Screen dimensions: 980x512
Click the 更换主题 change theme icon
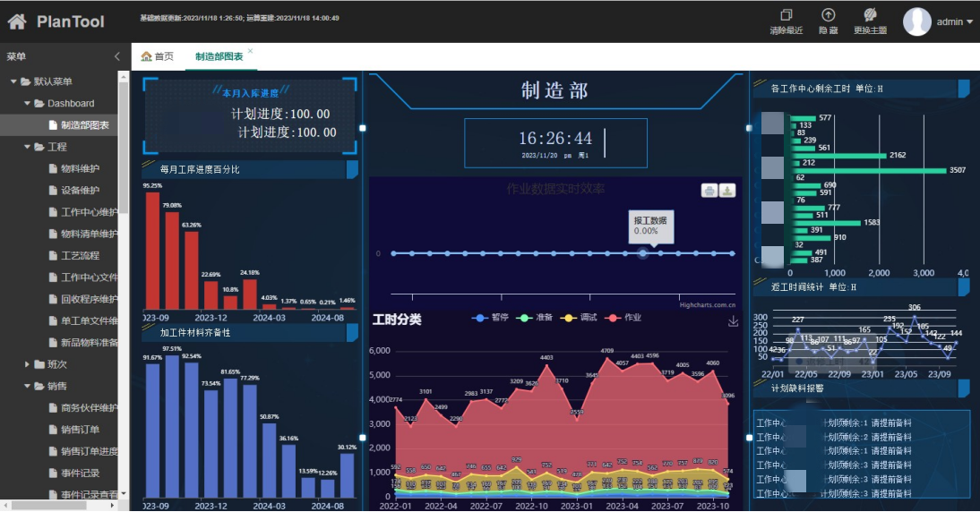[870, 15]
